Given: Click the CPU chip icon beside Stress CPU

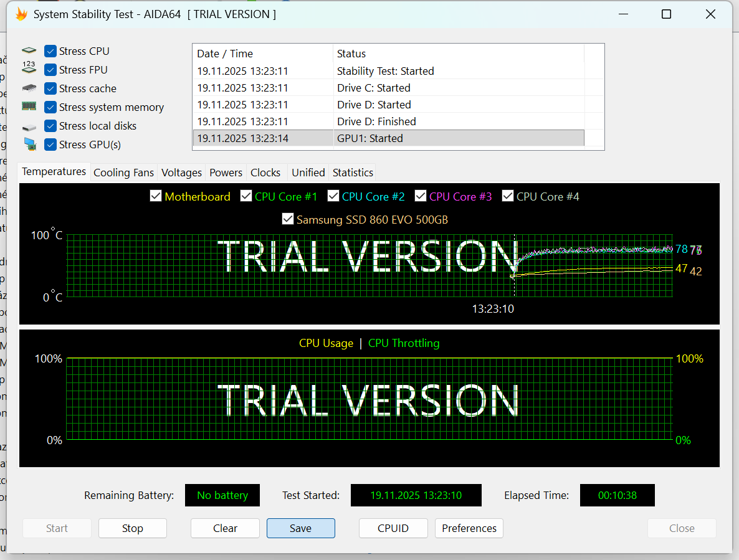Looking at the screenshot, I should click(29, 51).
